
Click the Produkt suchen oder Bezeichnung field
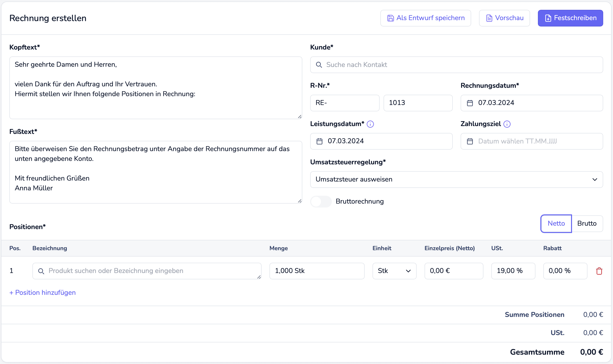(147, 271)
